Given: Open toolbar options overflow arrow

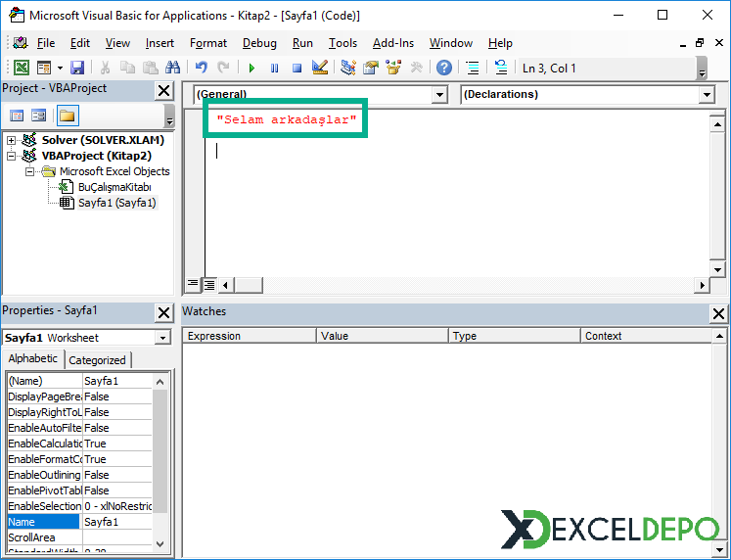Looking at the screenshot, I should coord(702,69).
